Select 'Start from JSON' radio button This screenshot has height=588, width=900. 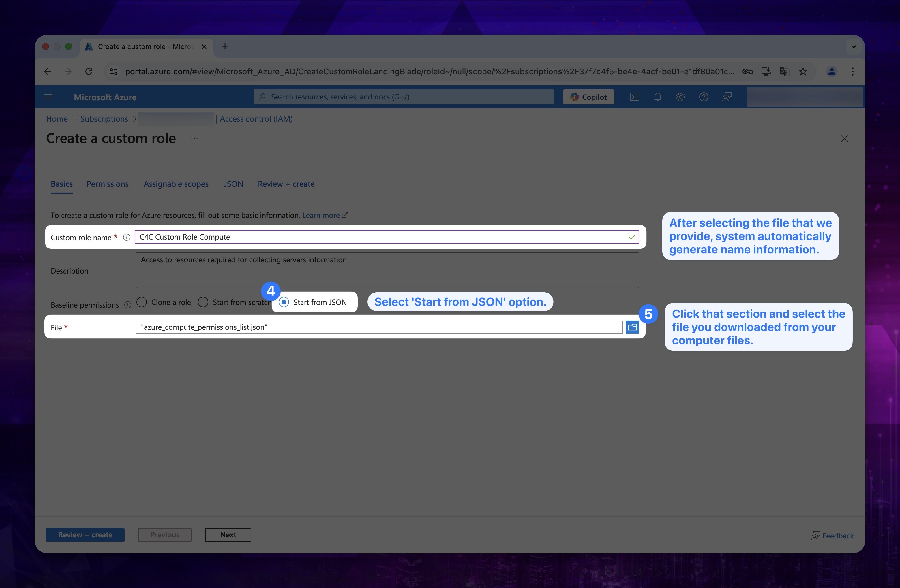[282, 302]
